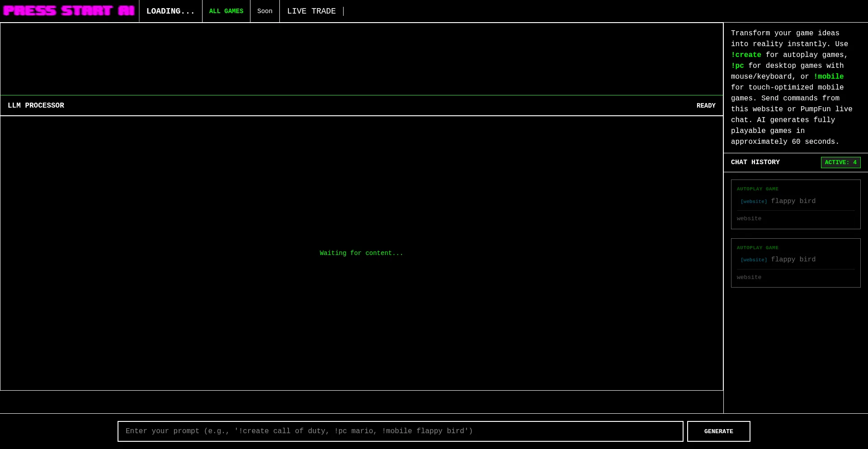Click the green !pc command text
Screen dimensions: 868x449
[737, 66]
